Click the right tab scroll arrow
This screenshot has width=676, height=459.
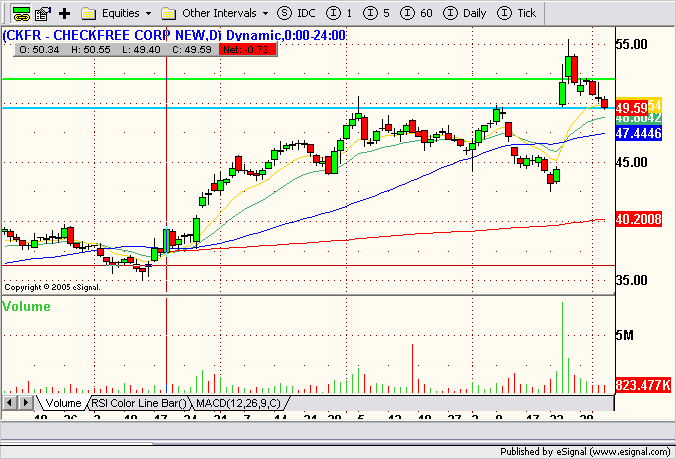[x=26, y=403]
